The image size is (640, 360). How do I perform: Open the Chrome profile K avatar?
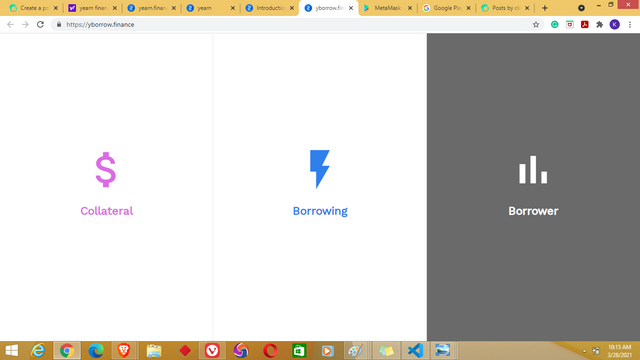[x=614, y=24]
